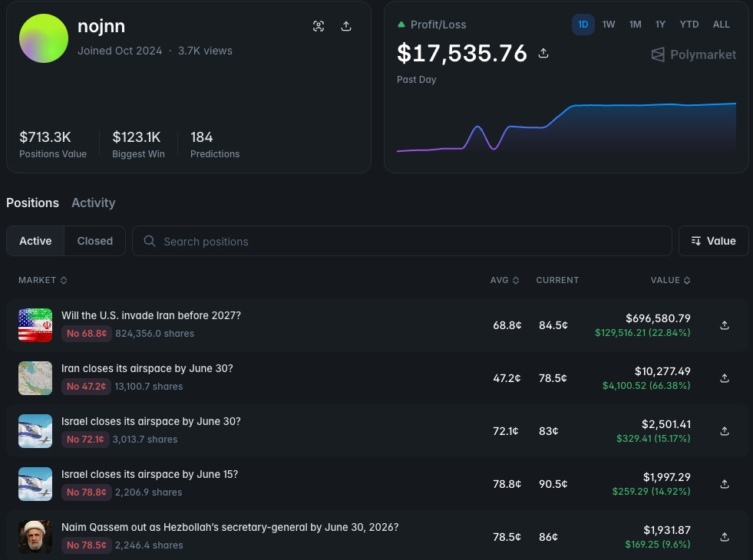Click the $4,100.52 (66.38%) gain
The width and height of the screenshot is (753, 560).
coord(646,385)
